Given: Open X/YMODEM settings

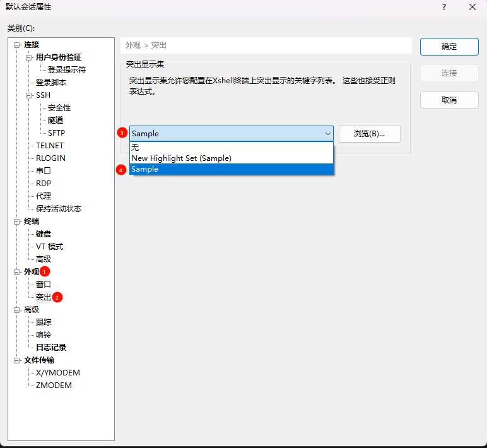Looking at the screenshot, I should [58, 373].
